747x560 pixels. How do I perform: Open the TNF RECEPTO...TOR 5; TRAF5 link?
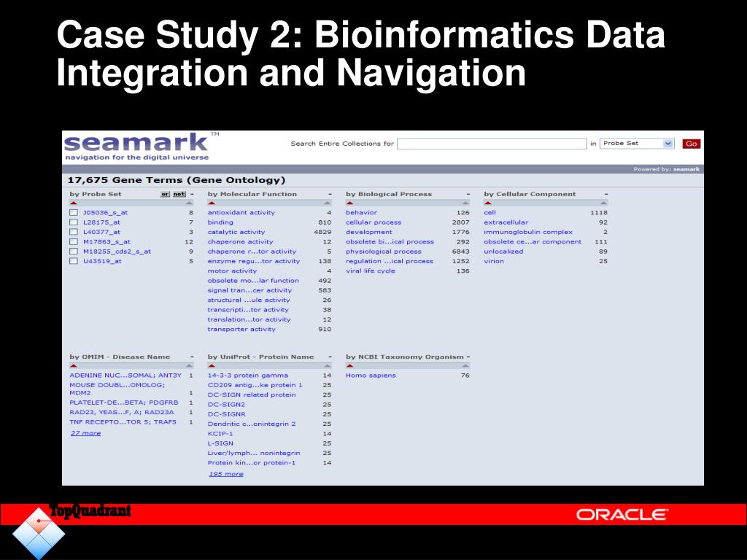click(123, 422)
